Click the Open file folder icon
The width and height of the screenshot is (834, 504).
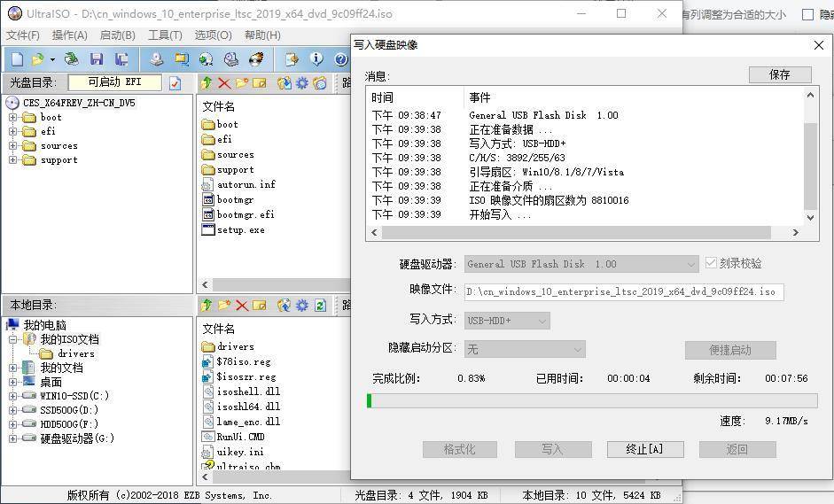pos(37,59)
